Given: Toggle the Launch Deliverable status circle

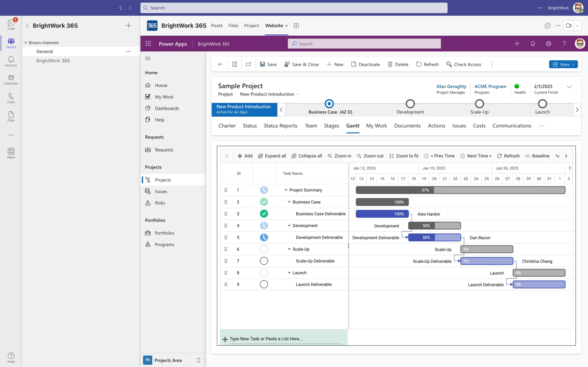Looking at the screenshot, I should [264, 284].
